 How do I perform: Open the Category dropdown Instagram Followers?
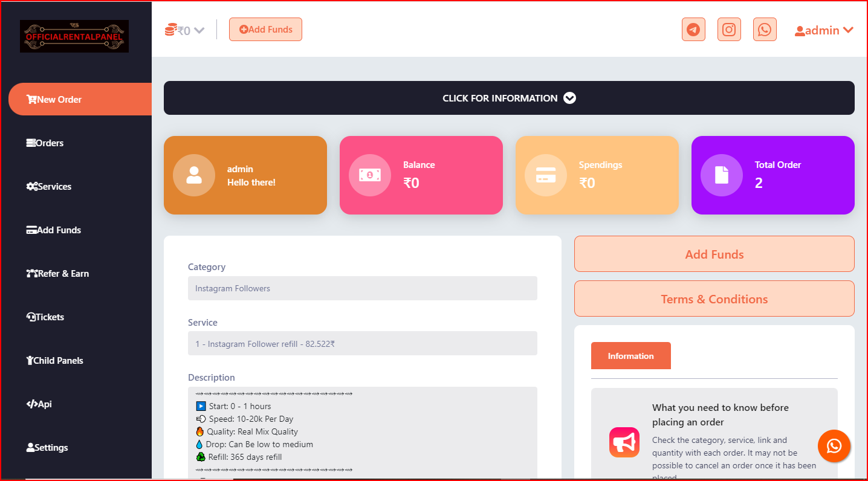[362, 288]
